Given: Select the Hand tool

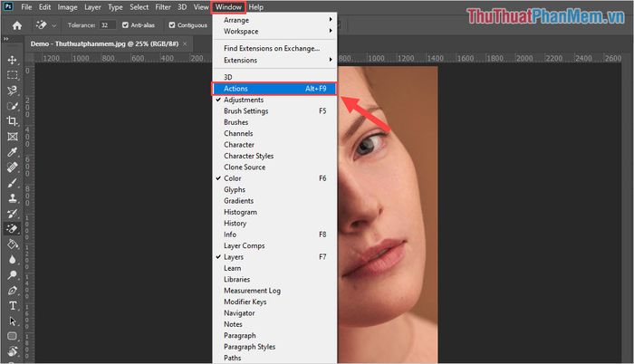Looking at the screenshot, I should coord(12,351).
